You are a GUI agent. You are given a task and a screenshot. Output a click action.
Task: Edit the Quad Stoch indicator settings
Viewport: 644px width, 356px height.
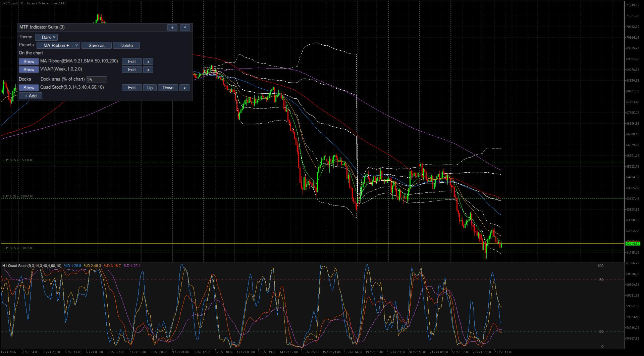(x=132, y=88)
